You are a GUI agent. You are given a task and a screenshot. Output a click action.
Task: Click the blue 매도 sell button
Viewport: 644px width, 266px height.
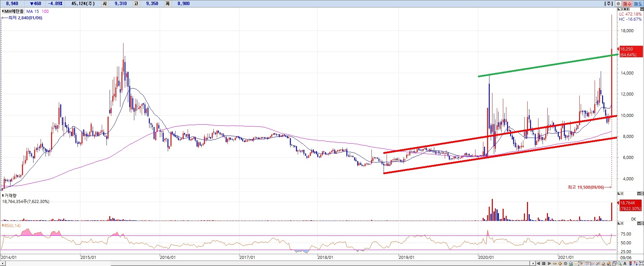click(x=638, y=4)
